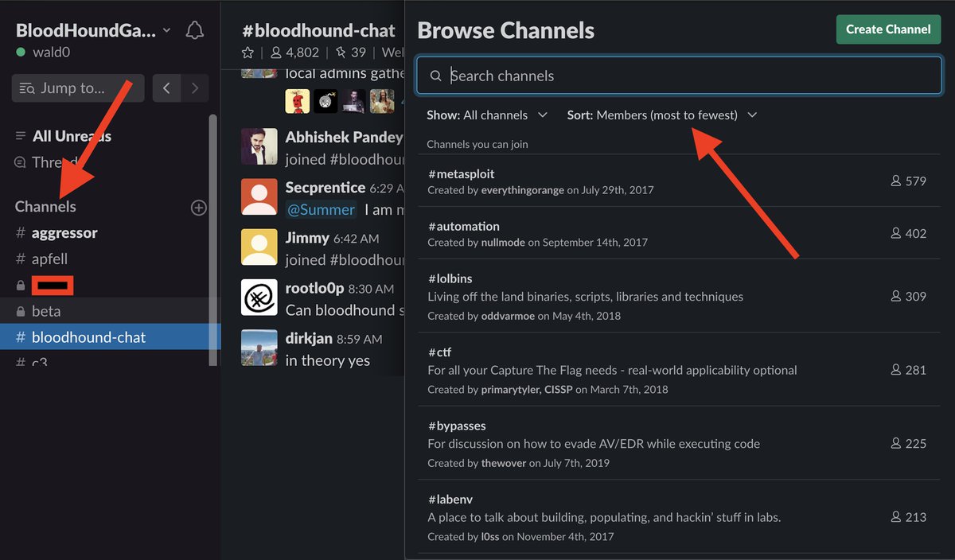Open the @Summer mention link

pyautogui.click(x=321, y=210)
